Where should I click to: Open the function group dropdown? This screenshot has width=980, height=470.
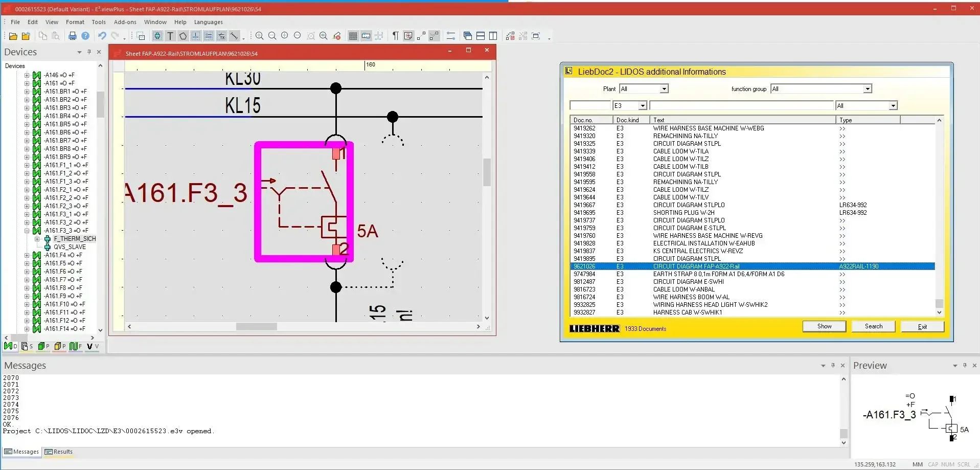867,89
